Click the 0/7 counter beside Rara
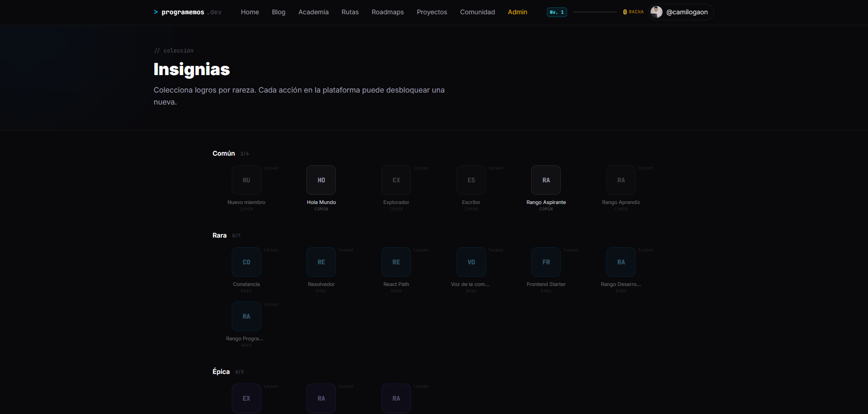 236,236
